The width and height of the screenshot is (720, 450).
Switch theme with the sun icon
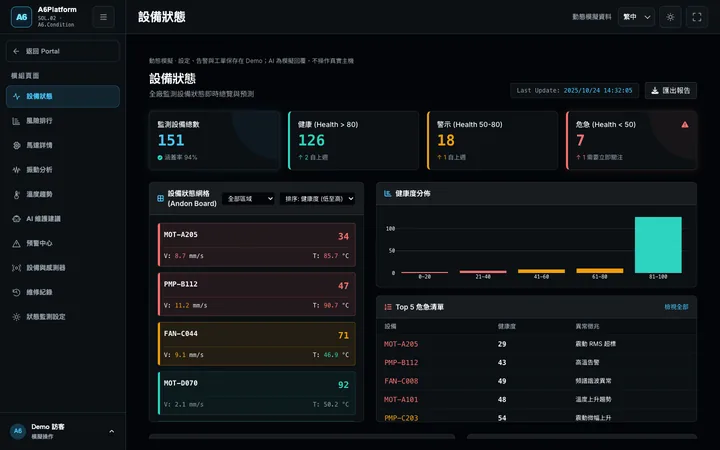point(670,17)
